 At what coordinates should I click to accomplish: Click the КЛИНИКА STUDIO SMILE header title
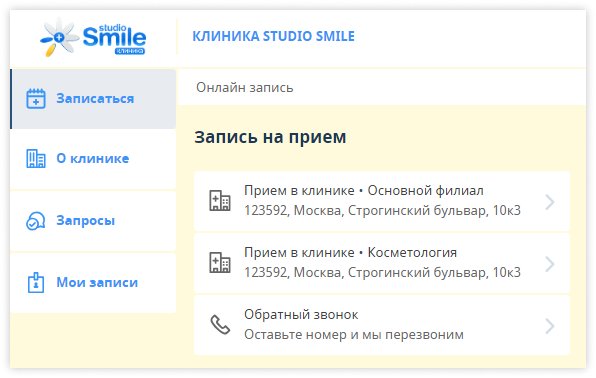(x=273, y=37)
